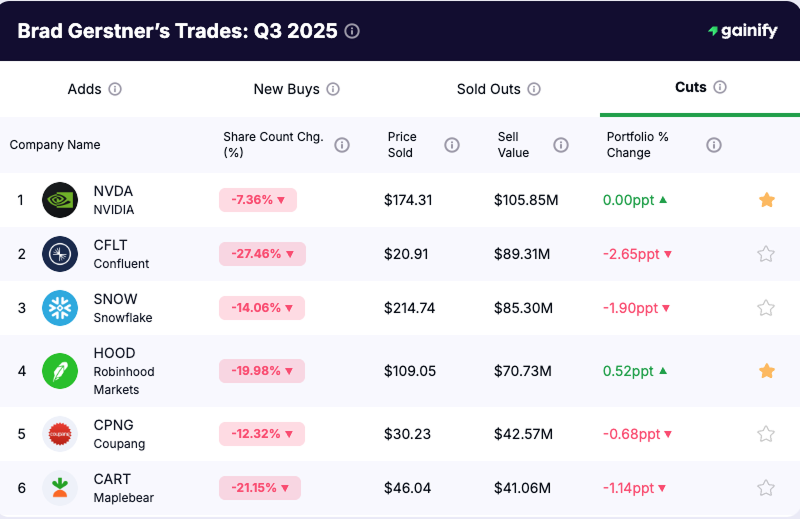Switch to the Adds tab
Image resolution: width=800 pixels, height=519 pixels.
pos(85,89)
